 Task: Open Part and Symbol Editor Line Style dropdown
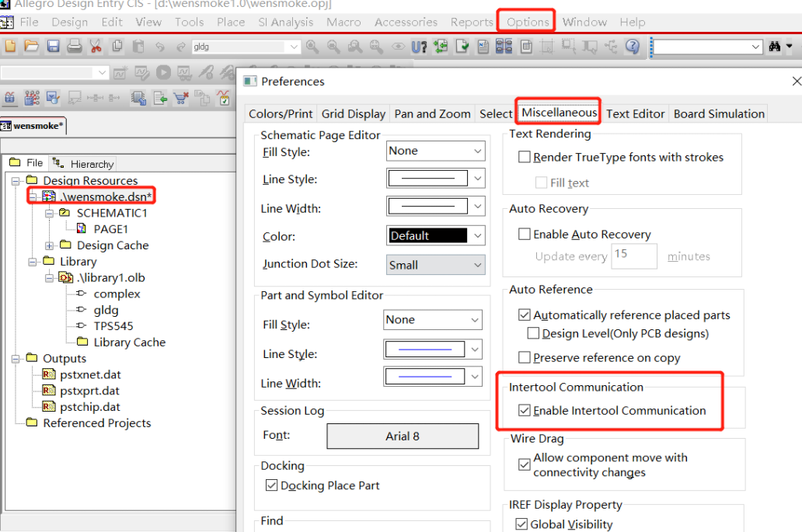coord(433,349)
